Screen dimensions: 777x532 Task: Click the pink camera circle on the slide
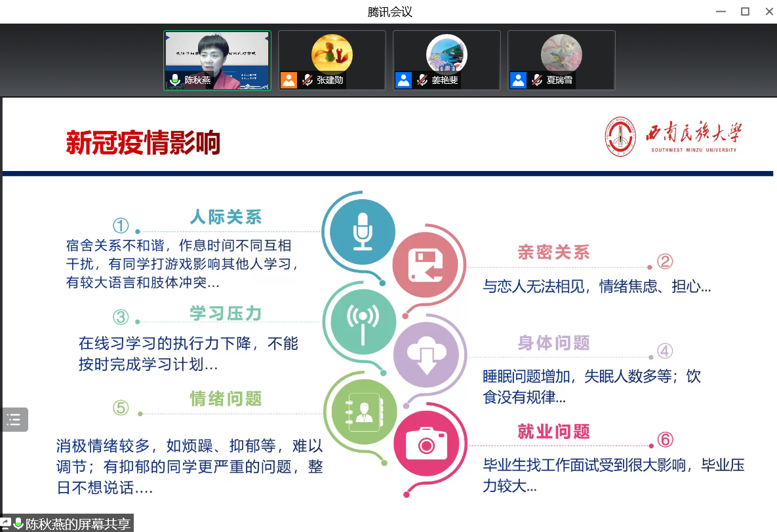tap(426, 446)
